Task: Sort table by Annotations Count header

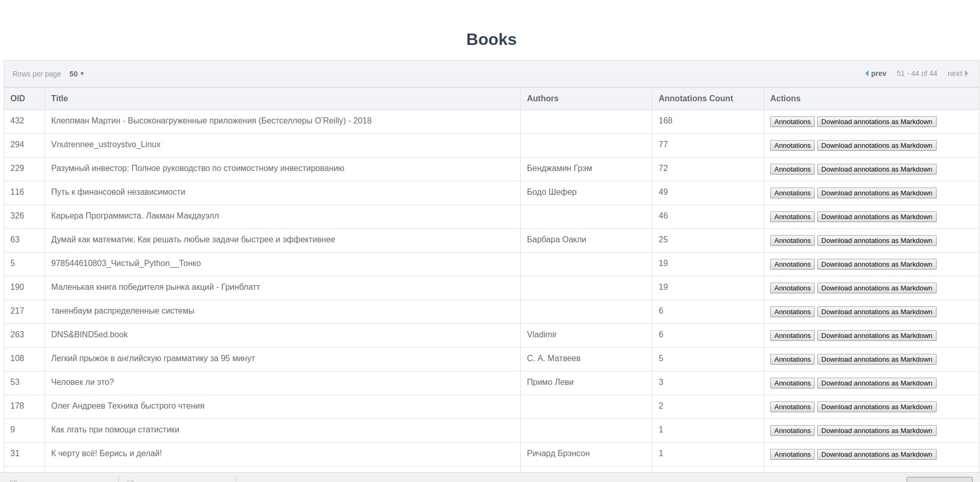Action: tap(695, 98)
